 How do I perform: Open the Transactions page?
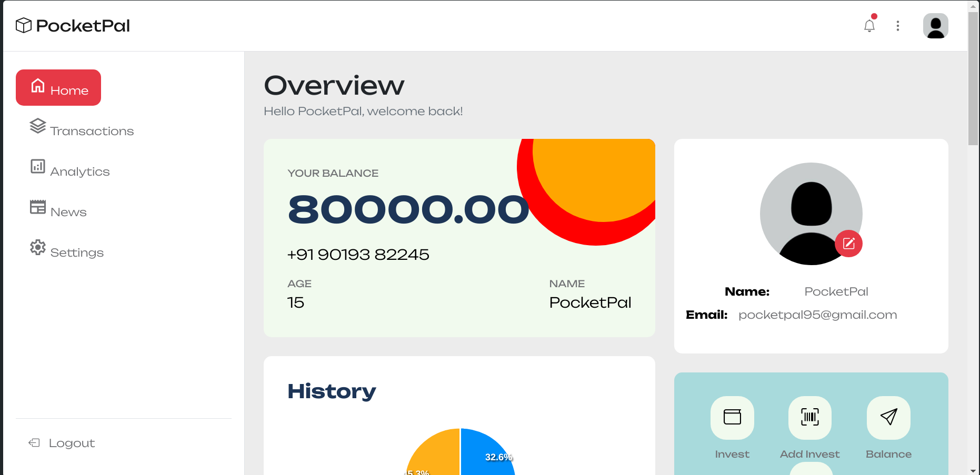point(82,128)
